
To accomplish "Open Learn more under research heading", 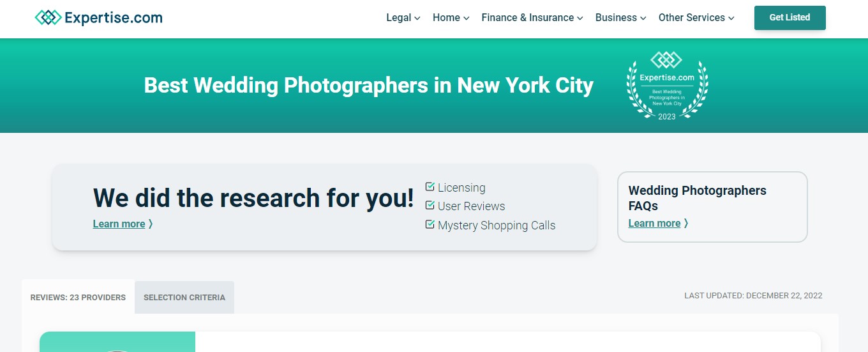I will click(x=119, y=224).
